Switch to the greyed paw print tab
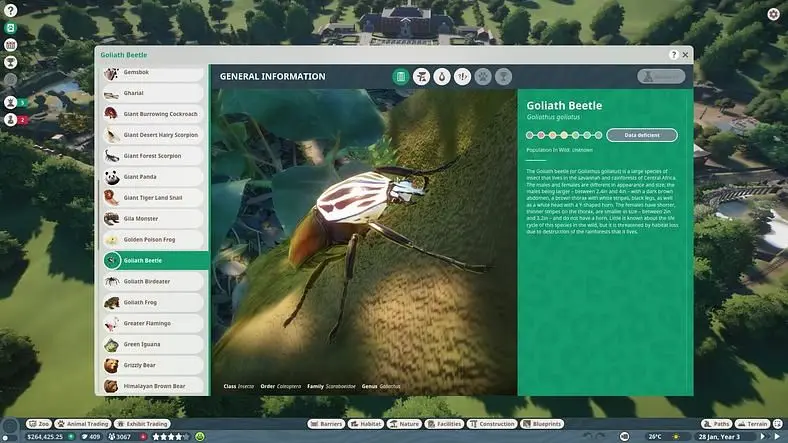Image resolution: width=788 pixels, height=443 pixels. pyautogui.click(x=483, y=77)
